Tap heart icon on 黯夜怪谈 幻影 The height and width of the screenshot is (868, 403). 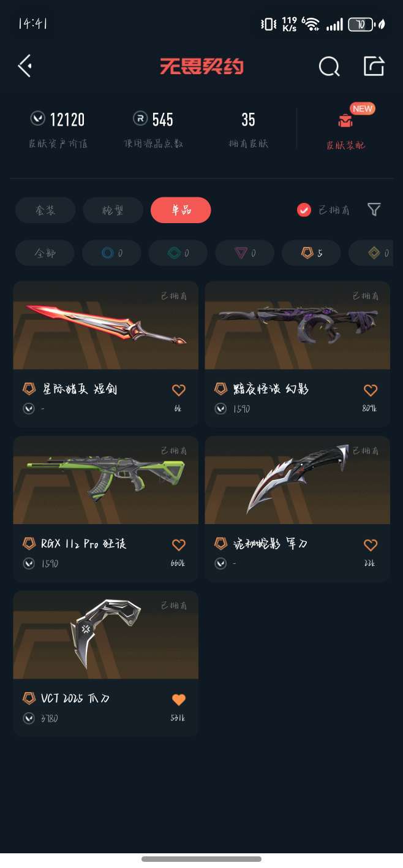[371, 390]
